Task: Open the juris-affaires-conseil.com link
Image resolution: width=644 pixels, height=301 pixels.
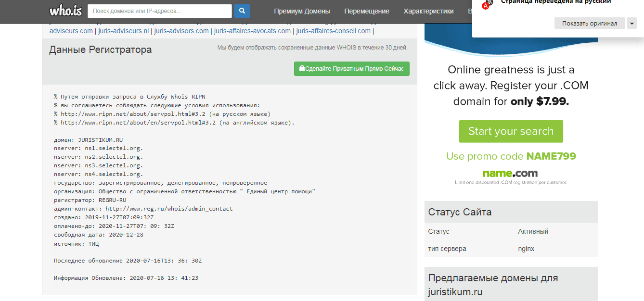Action: (x=333, y=31)
